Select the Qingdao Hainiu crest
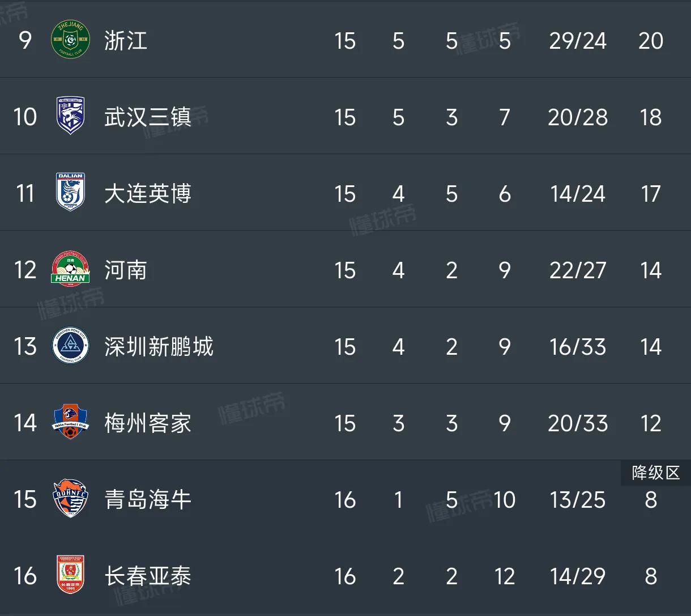The image size is (691, 616). (x=70, y=499)
